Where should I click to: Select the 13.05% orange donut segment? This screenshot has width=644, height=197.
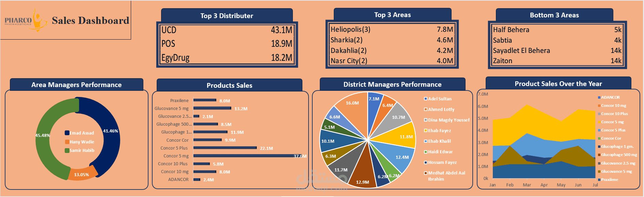pos(82,174)
